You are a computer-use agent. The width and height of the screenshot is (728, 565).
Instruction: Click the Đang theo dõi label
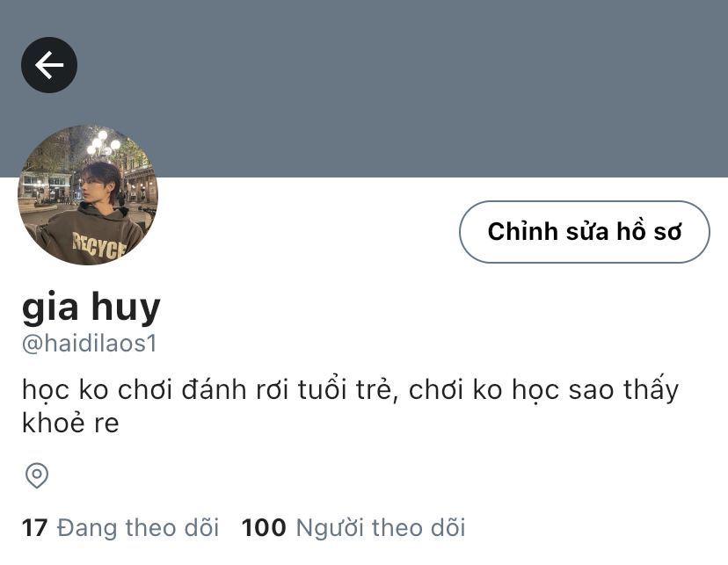tap(138, 528)
